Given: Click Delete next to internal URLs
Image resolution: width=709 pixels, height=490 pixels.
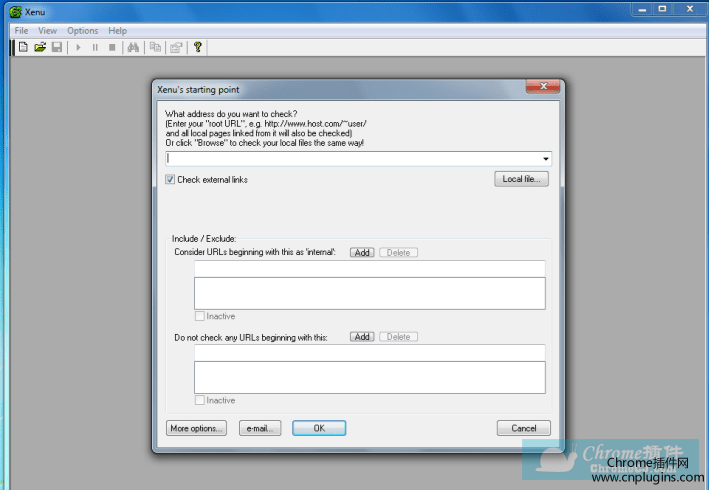Looking at the screenshot, I should click(398, 253).
